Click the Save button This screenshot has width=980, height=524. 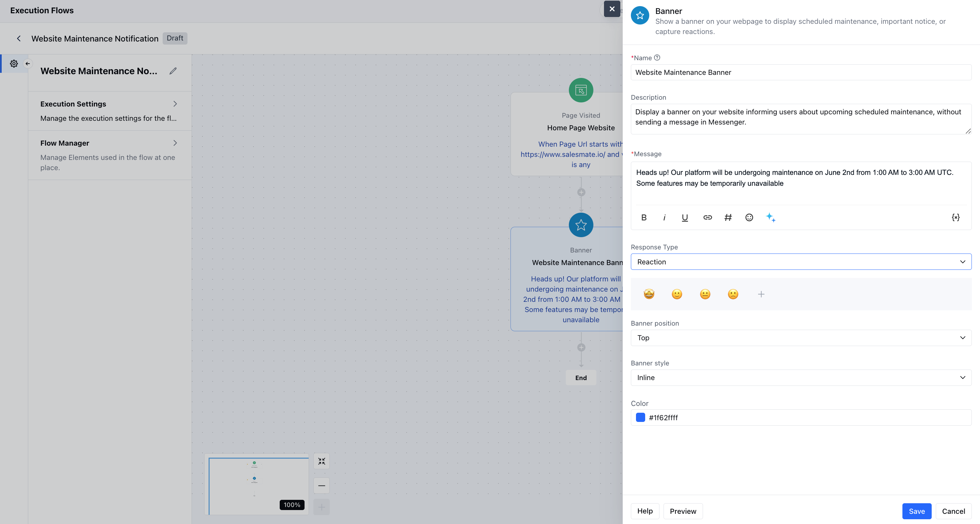click(x=916, y=511)
